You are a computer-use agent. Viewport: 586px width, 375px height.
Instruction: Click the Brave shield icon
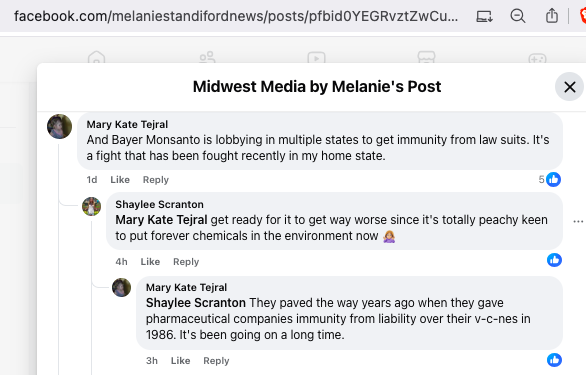click(583, 16)
